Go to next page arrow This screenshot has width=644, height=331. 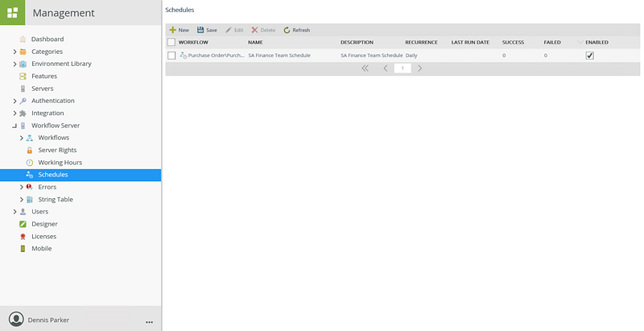[x=419, y=68]
